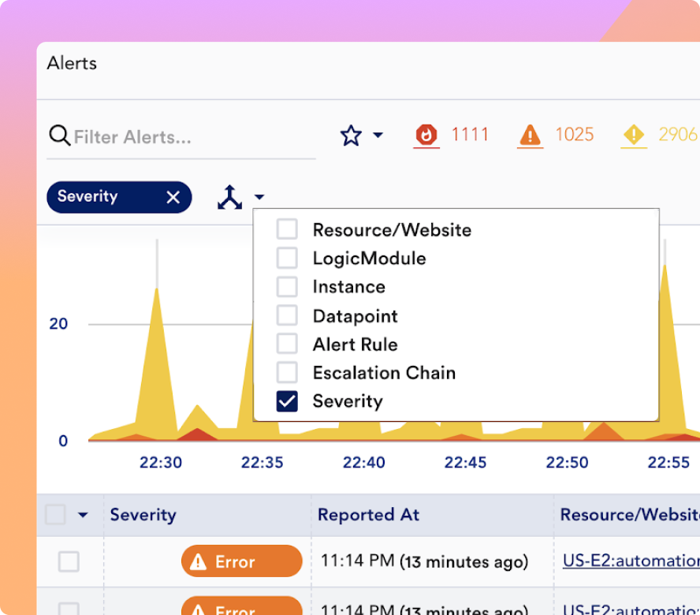Check the Datapoint grouping checkbox
700x615 pixels.
pyautogui.click(x=287, y=315)
